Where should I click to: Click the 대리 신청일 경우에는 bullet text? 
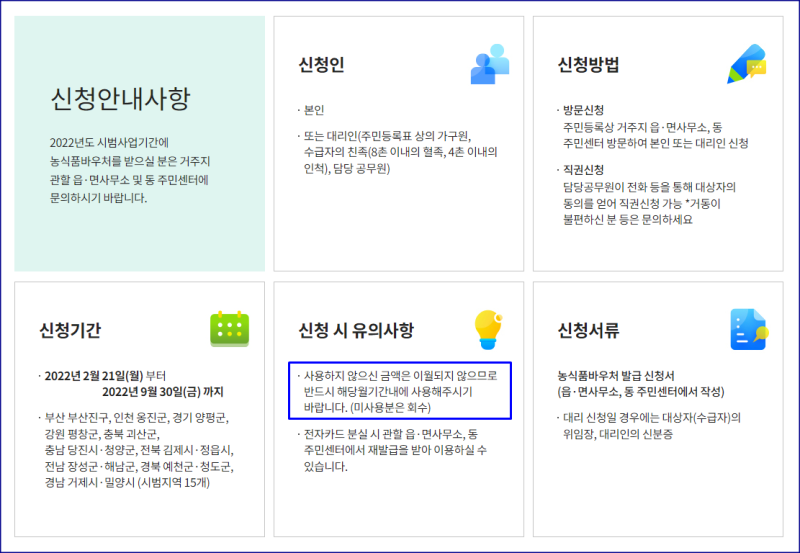(652, 426)
